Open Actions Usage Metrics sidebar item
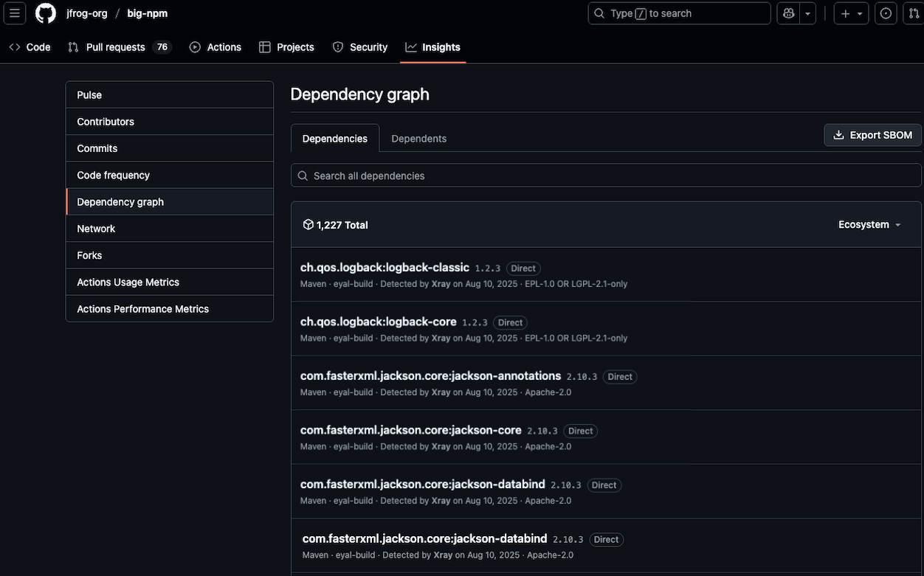The width and height of the screenshot is (924, 576). [128, 282]
